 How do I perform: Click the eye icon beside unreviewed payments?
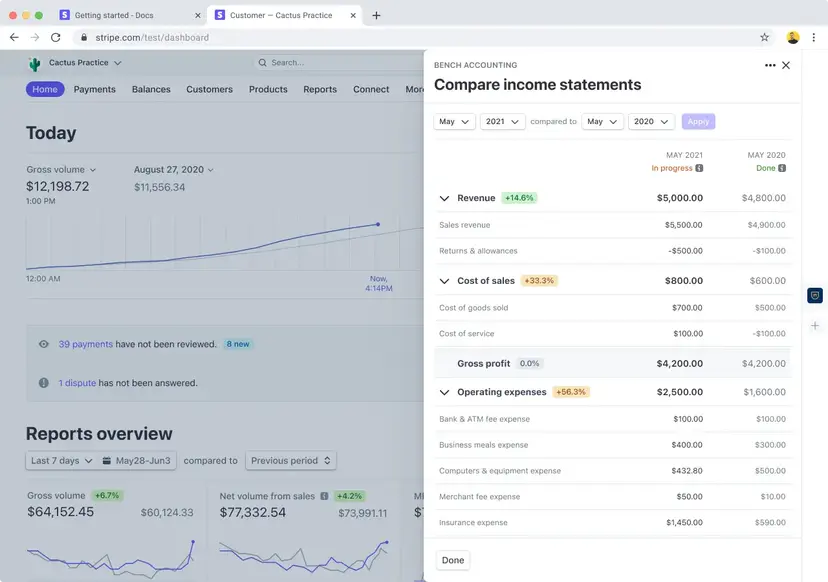43,344
